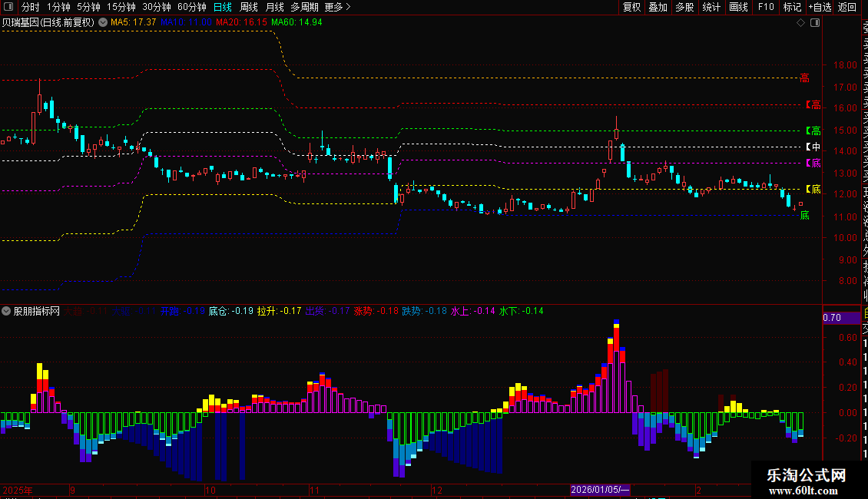Activate the 画线 drawing tool

(738, 7)
